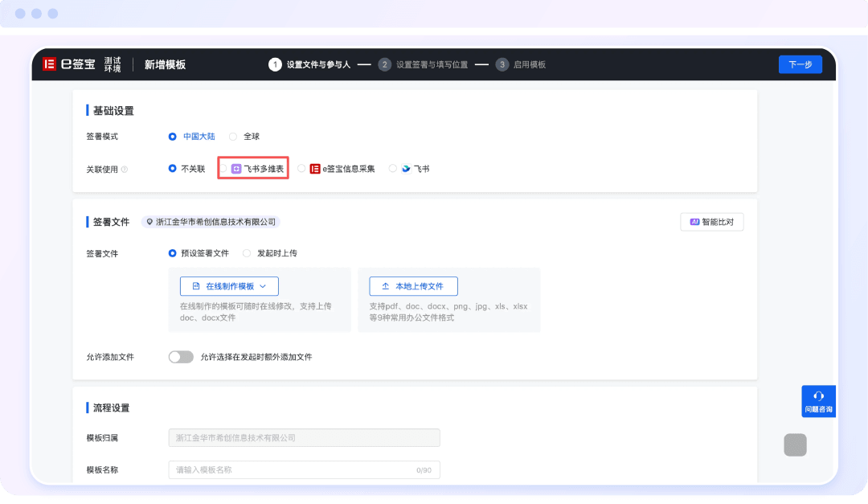Screen dimensions: 868x504
Task: Select 飞书多维表 radio option
Action: pos(223,168)
